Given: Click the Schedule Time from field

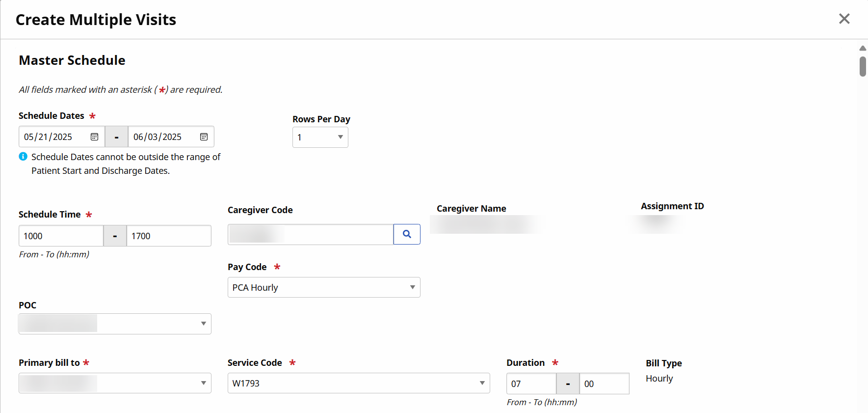Looking at the screenshot, I should coord(61,236).
